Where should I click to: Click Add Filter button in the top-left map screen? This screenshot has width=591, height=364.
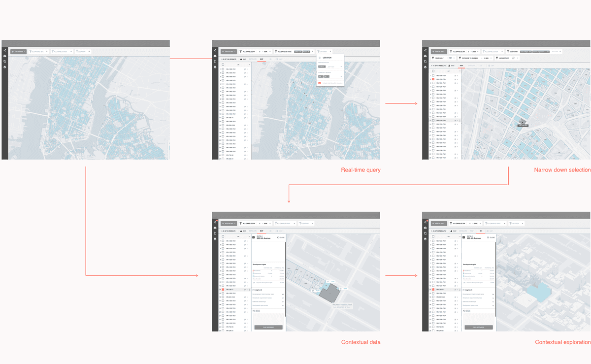19,51
